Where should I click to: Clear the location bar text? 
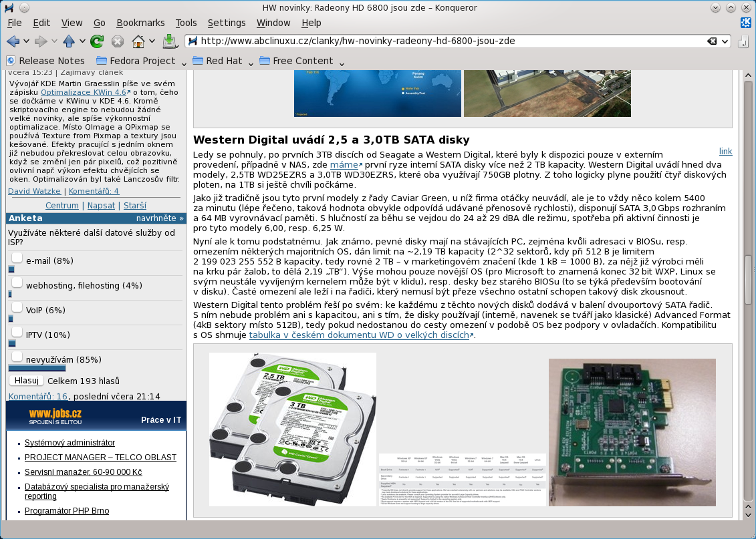(x=712, y=41)
